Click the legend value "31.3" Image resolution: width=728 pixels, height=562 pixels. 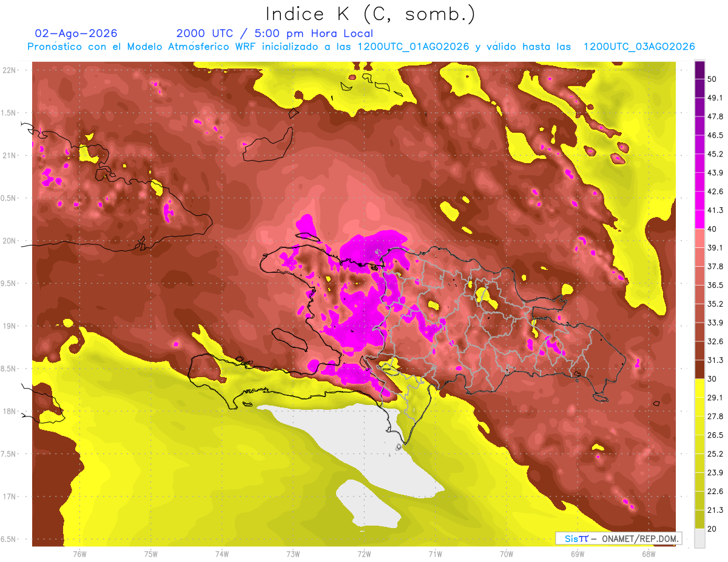click(x=715, y=360)
